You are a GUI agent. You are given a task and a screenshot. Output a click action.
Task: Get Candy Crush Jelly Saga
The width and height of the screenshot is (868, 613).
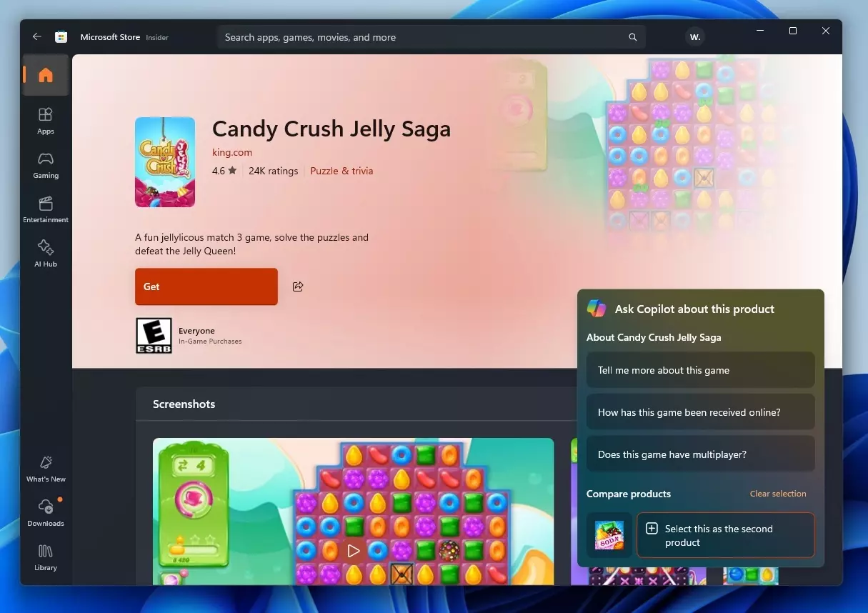pos(206,286)
